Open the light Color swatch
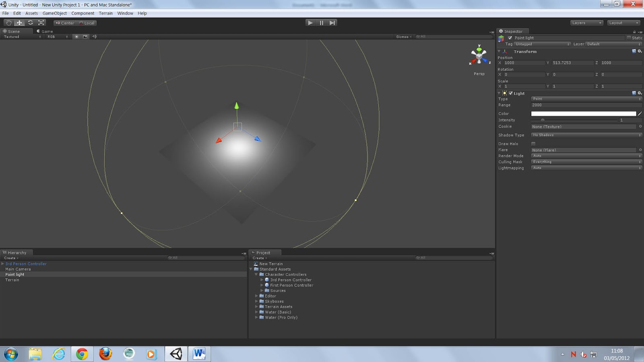Viewport: 644px width, 362px height. (x=584, y=113)
